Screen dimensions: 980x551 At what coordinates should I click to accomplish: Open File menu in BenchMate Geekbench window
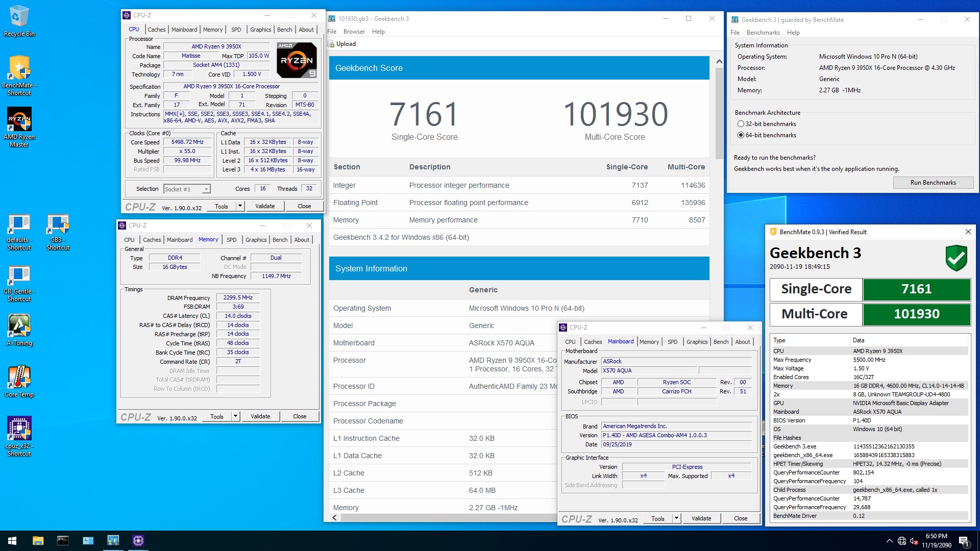click(x=735, y=33)
